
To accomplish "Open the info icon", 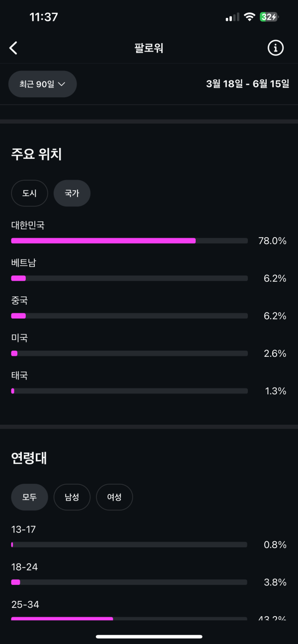I will point(276,48).
